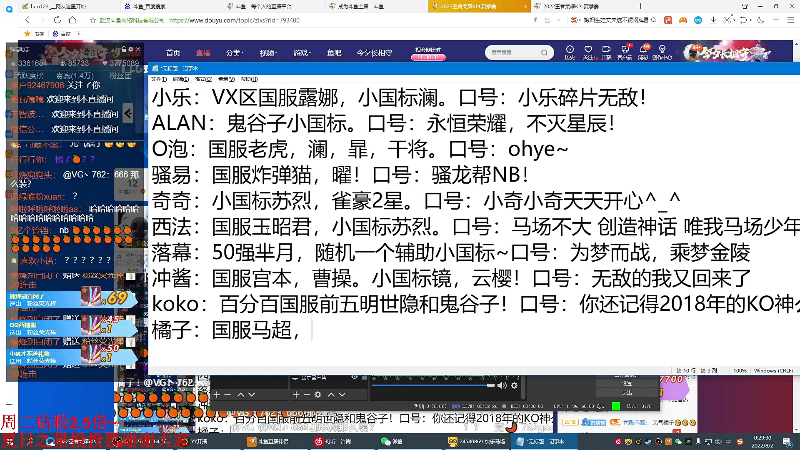Go back with the browser back arrow
800x450 pixels.
(28, 20)
